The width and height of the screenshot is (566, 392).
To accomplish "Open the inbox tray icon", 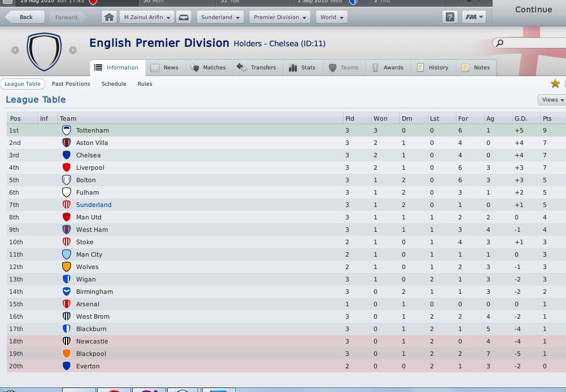I will click(x=184, y=17).
